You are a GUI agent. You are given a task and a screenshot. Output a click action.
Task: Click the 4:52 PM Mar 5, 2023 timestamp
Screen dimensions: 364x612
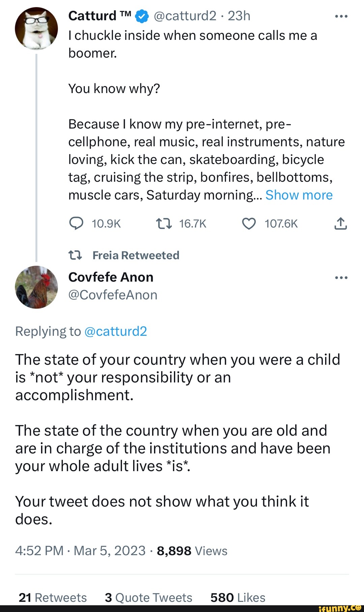[80, 551]
